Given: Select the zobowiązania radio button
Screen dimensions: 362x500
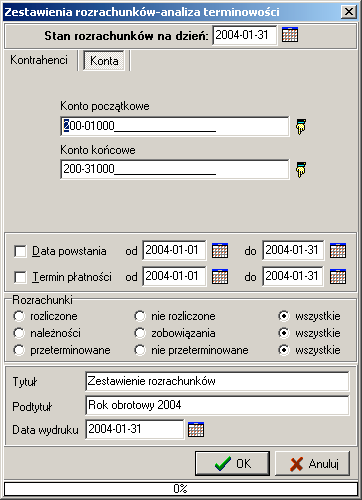Looking at the screenshot, I should (140, 333).
